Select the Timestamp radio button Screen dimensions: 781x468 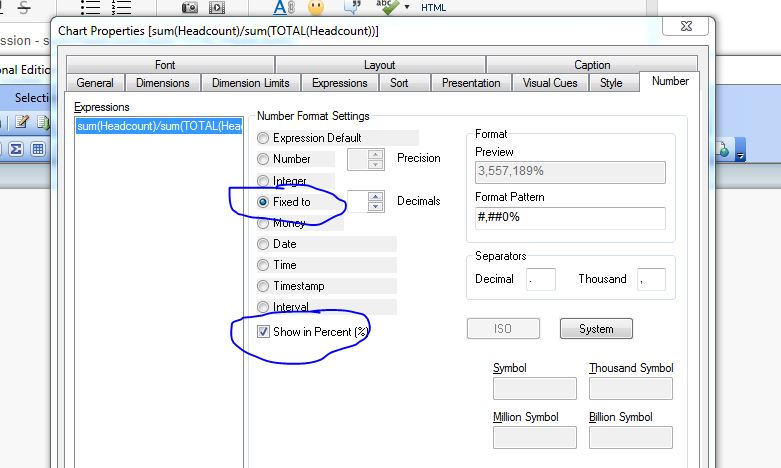pyautogui.click(x=262, y=286)
